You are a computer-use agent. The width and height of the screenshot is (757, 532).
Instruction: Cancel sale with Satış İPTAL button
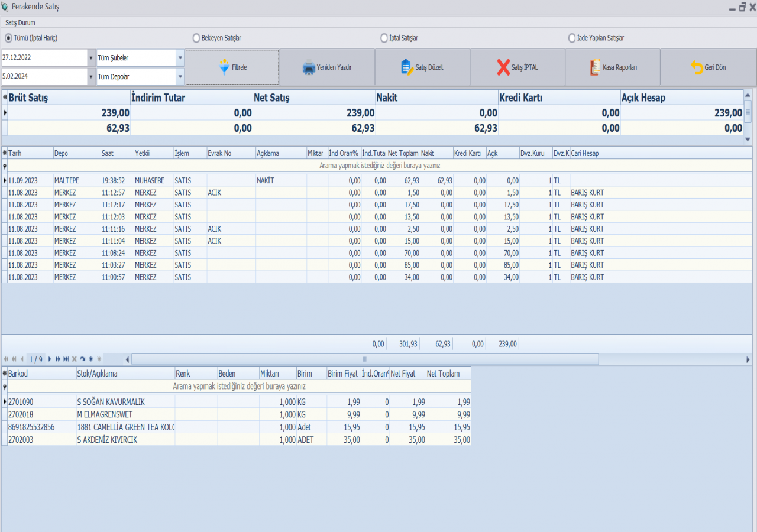point(517,67)
